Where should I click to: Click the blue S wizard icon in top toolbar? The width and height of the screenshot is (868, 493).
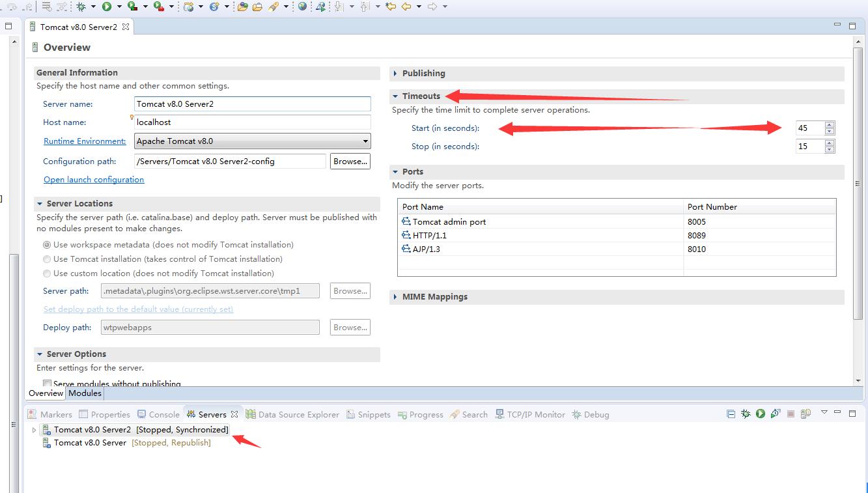[214, 7]
